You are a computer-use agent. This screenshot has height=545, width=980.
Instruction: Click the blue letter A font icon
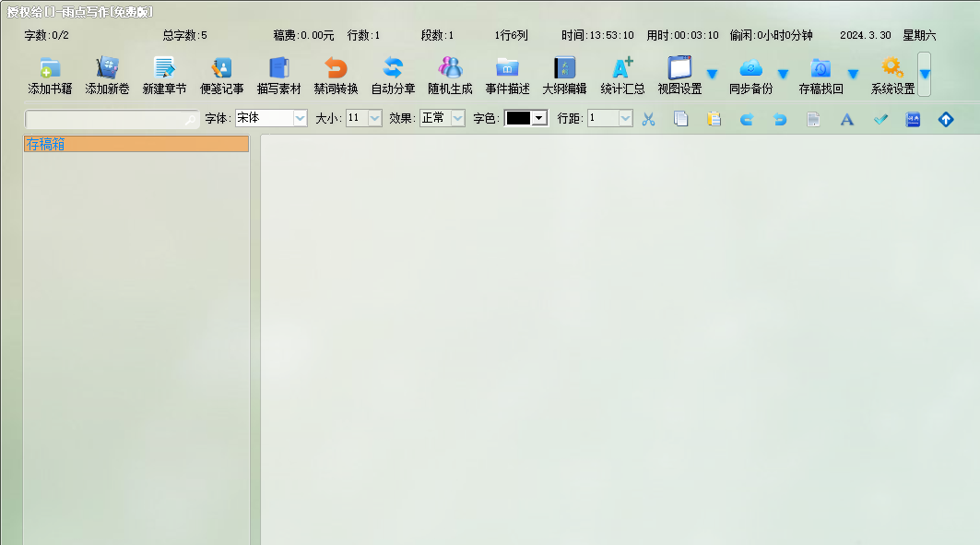pyautogui.click(x=847, y=119)
